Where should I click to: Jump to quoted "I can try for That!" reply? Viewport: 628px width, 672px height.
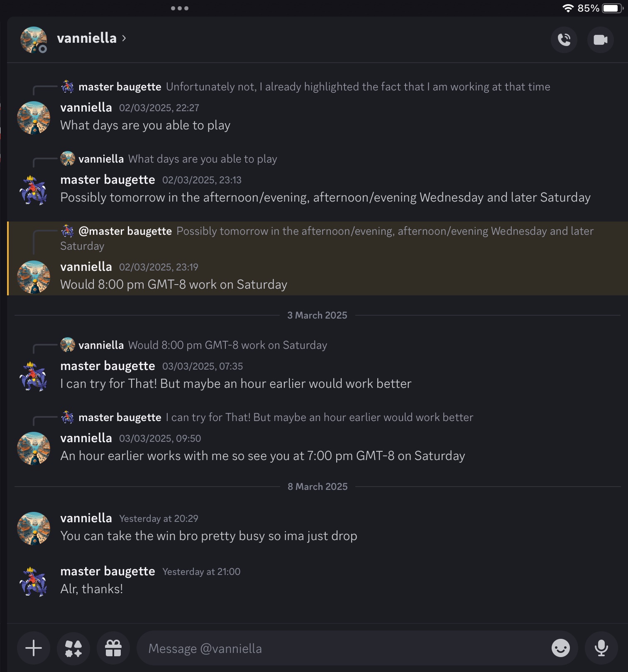[x=319, y=417]
